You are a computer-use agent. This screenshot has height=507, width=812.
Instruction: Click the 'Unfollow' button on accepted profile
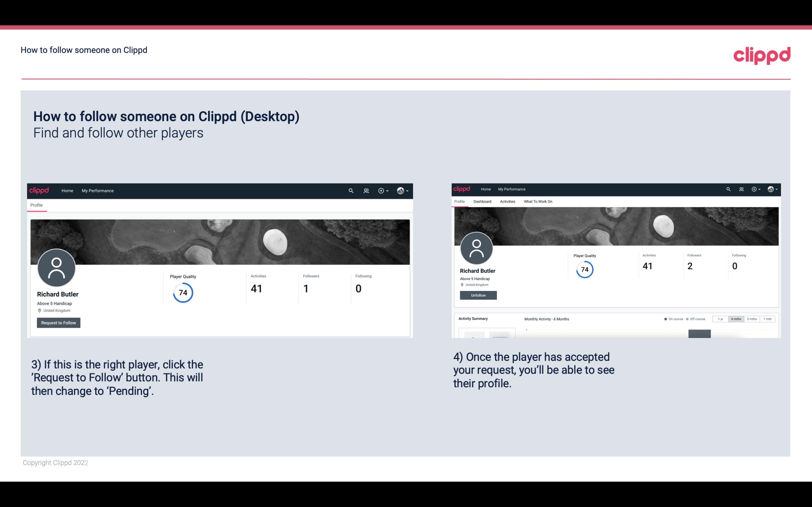[x=478, y=295]
